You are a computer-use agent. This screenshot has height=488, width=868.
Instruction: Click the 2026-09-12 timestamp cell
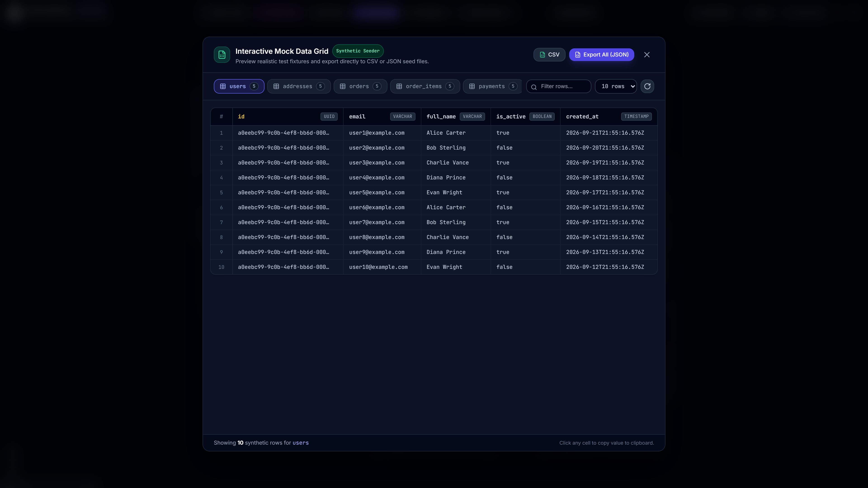click(609, 267)
